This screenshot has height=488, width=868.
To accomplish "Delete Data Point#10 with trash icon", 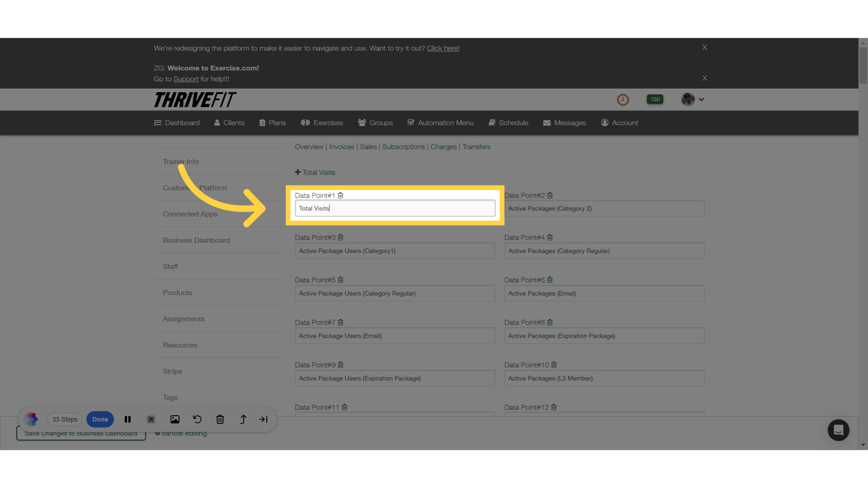I will (x=554, y=365).
